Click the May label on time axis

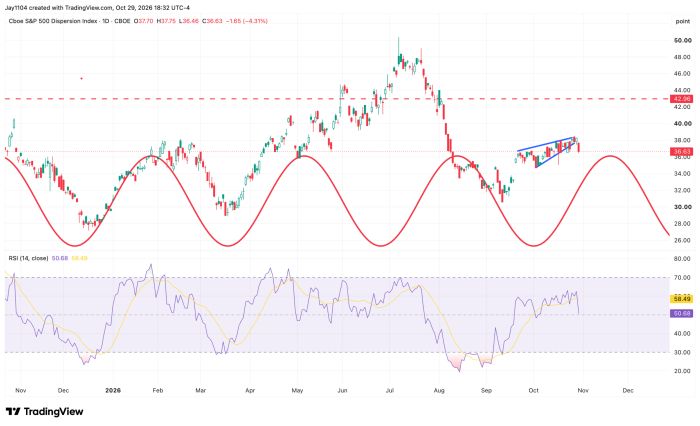pos(297,390)
